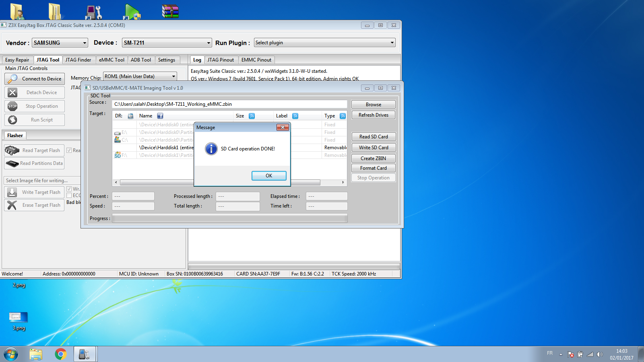644x362 pixels.
Task: Click the icon beside the Type column header
Action: [x=343, y=116]
